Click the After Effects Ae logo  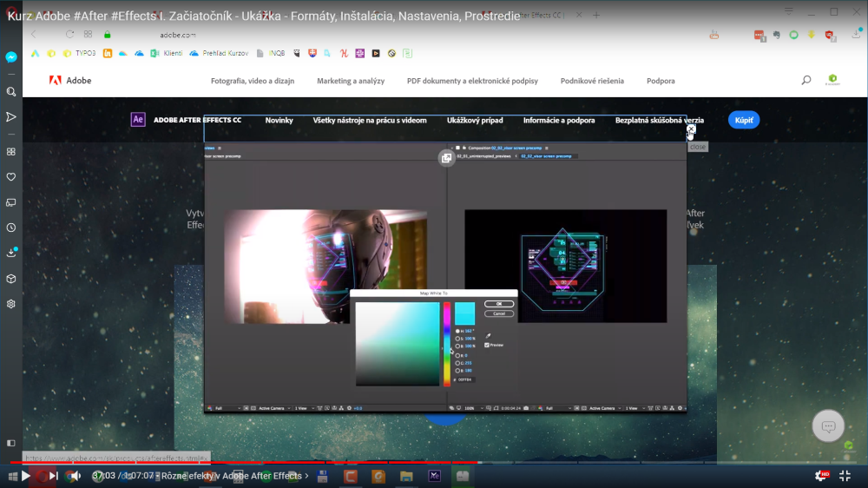(138, 120)
